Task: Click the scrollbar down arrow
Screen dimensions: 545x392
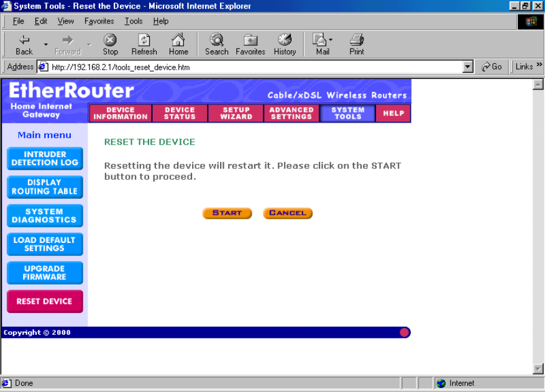Action: coord(538,369)
